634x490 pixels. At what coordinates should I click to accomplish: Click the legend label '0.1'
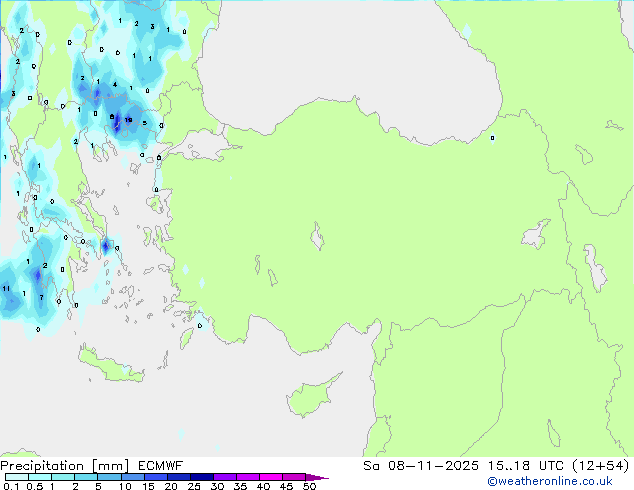pyautogui.click(x=11, y=486)
